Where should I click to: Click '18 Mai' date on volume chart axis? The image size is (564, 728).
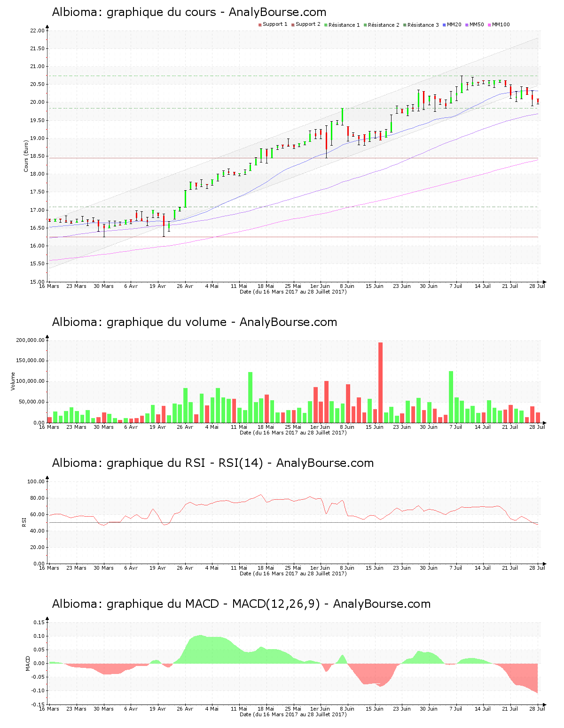click(266, 427)
